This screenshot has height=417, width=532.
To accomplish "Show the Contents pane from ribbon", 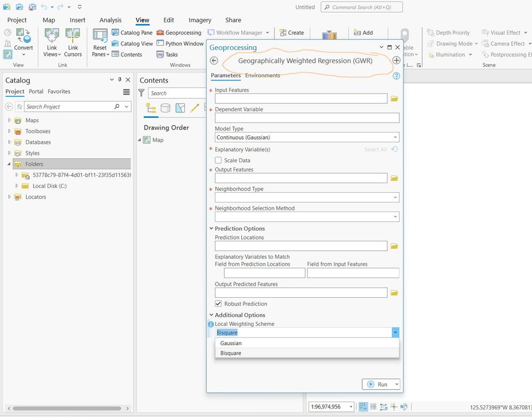I will (127, 54).
